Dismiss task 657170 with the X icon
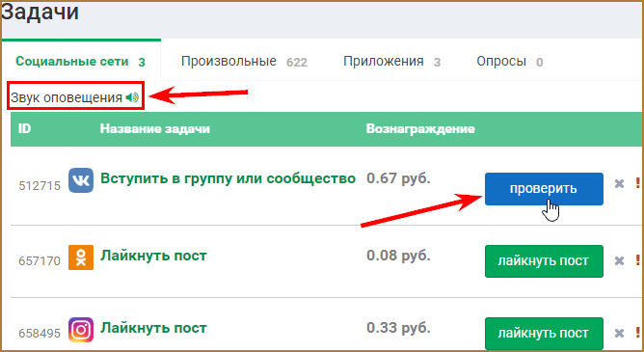Image resolution: width=644 pixels, height=352 pixels. pyautogui.click(x=619, y=260)
